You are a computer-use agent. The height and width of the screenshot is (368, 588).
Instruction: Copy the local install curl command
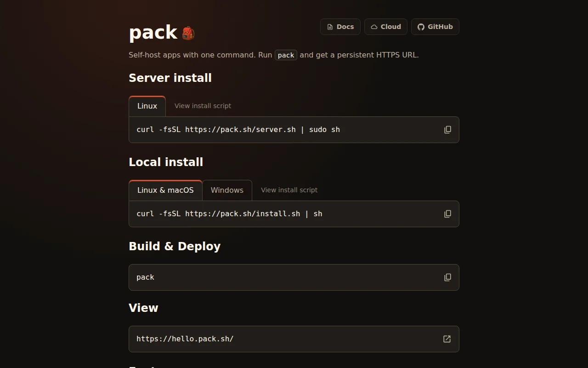pos(447,214)
